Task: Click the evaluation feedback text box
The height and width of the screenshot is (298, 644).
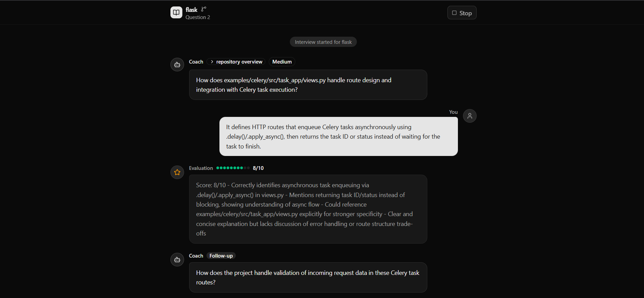Action: 308,209
